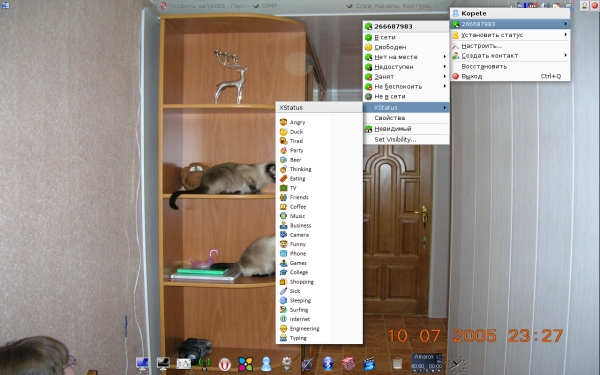Viewport: 600px width, 375px height.
Task: Set XStatus to Party via its icon
Action: 283,150
